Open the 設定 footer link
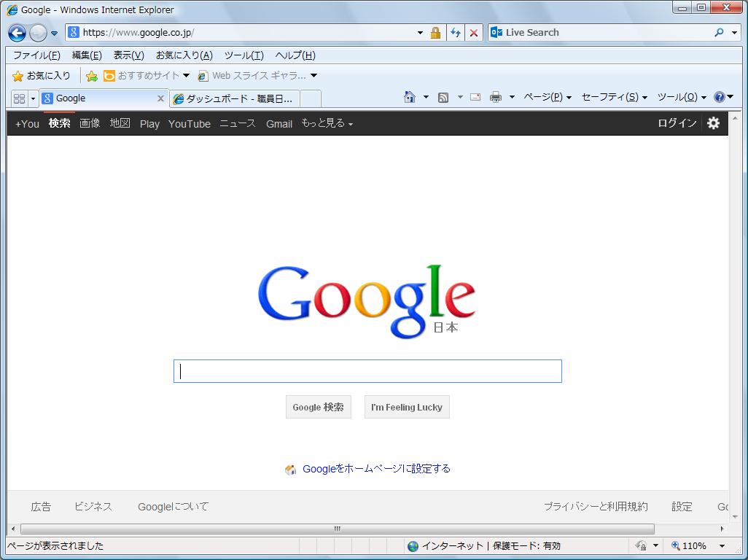 [682, 507]
